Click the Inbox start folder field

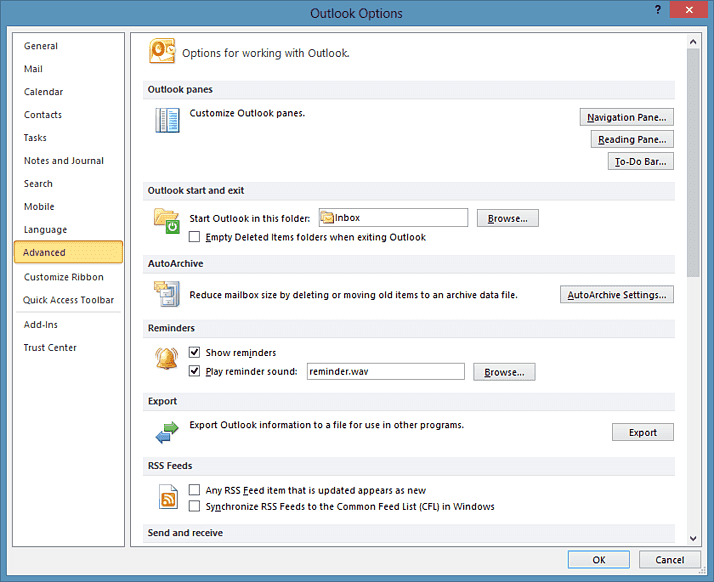393,218
